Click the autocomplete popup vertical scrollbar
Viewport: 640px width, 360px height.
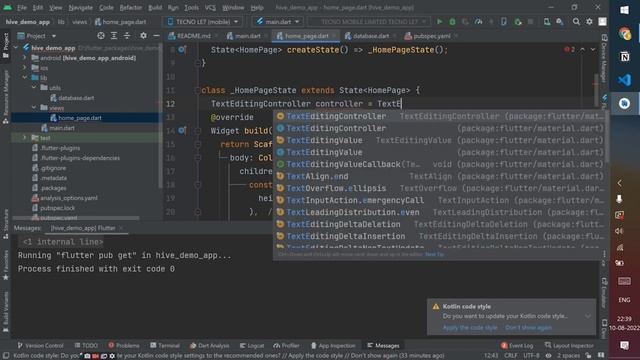pyautogui.click(x=606, y=135)
